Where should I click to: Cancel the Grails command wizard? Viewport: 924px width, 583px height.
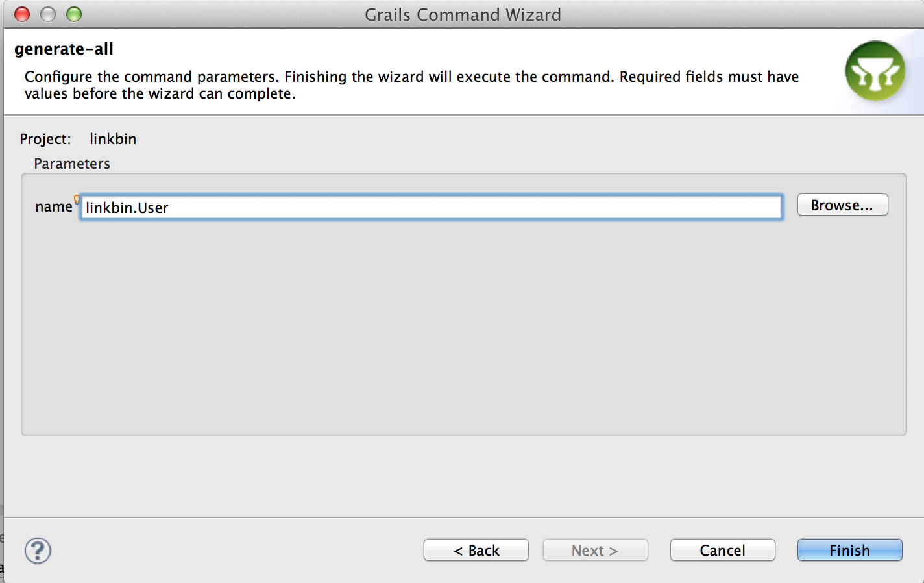tap(722, 551)
